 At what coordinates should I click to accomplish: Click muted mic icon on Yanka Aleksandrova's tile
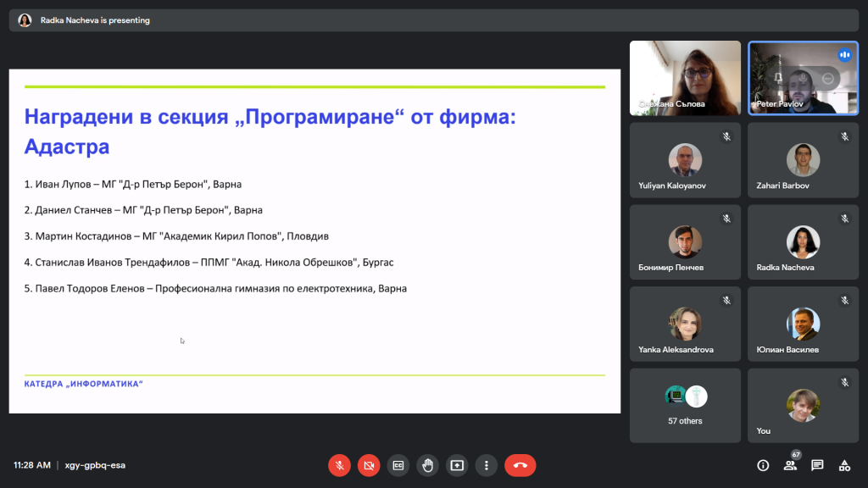(726, 301)
